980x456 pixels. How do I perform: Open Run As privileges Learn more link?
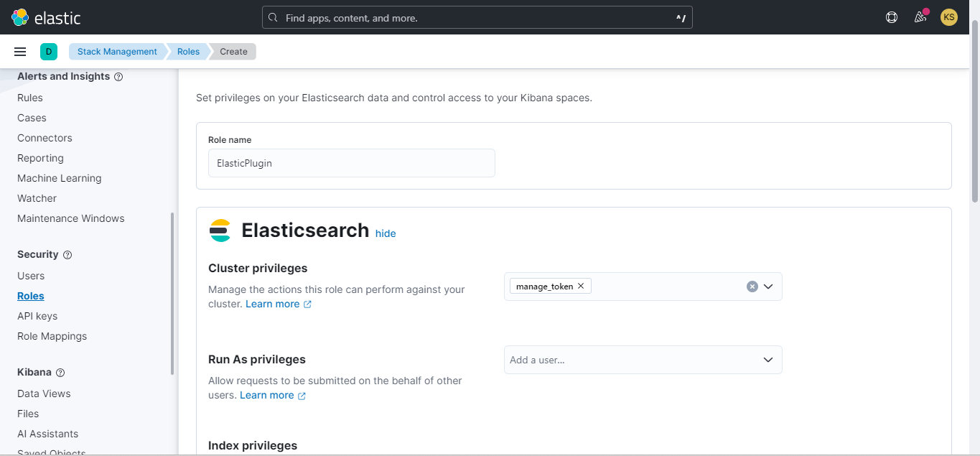point(267,395)
